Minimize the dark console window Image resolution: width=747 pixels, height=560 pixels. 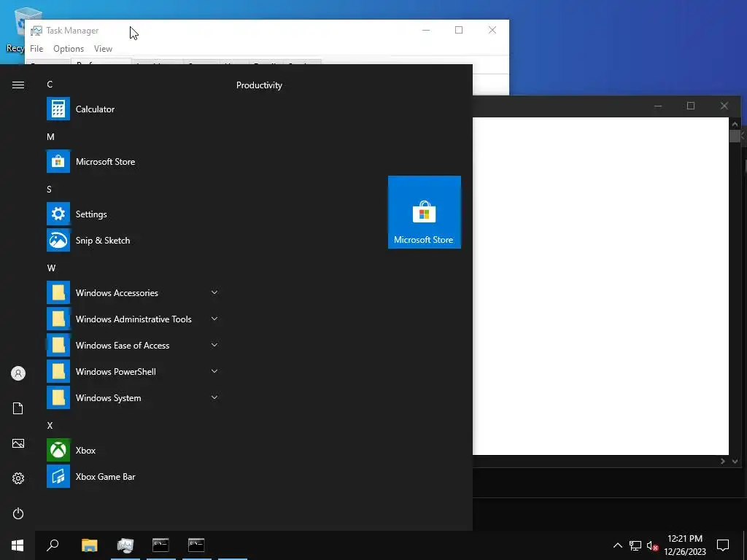[x=658, y=106]
